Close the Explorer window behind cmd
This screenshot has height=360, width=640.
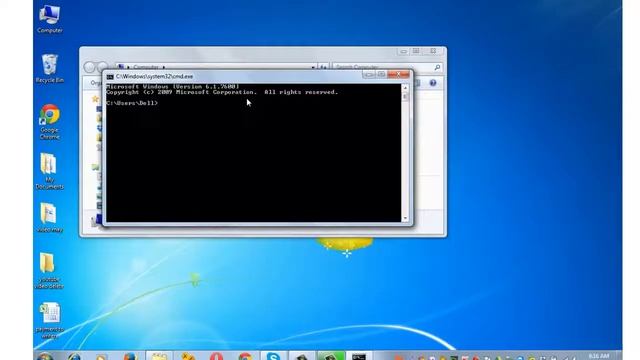433,51
